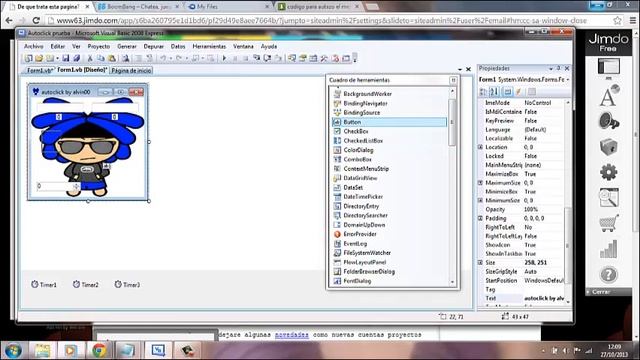The height and width of the screenshot is (360, 640).
Task: Click the Jimdo layout icon
Action: [x=608, y=67]
